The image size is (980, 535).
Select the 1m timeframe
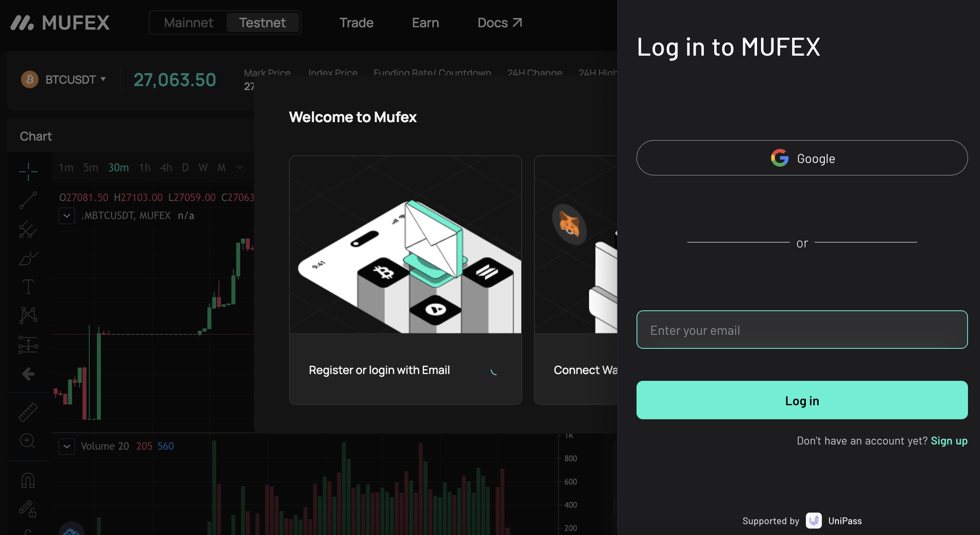[66, 167]
